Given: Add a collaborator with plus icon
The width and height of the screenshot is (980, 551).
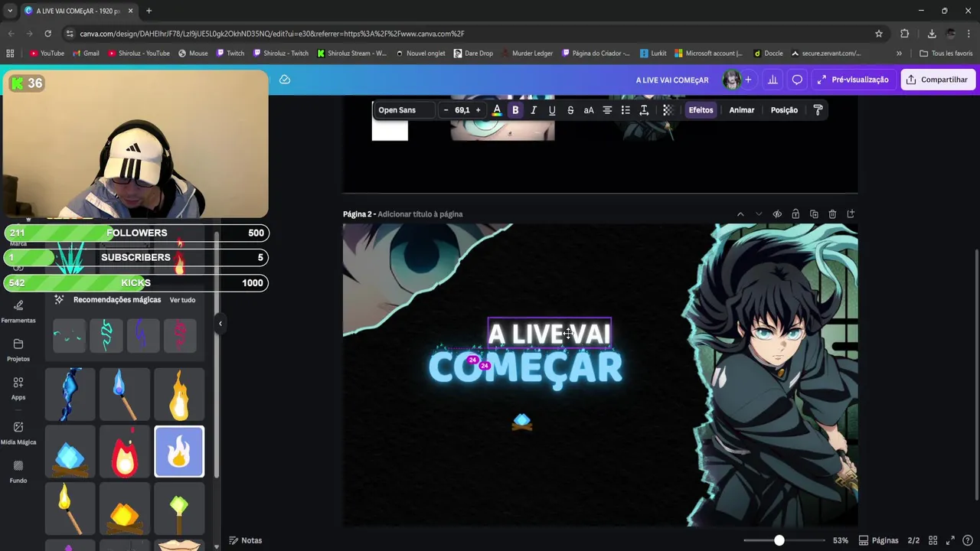Looking at the screenshot, I should 748,80.
